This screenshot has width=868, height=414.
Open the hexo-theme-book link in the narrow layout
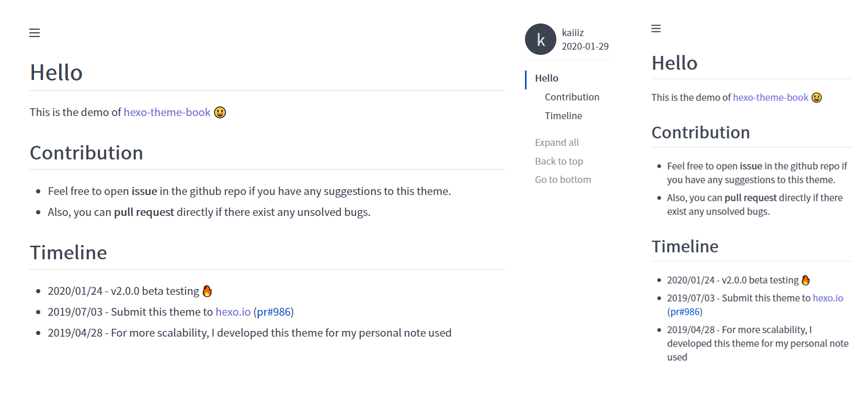770,98
